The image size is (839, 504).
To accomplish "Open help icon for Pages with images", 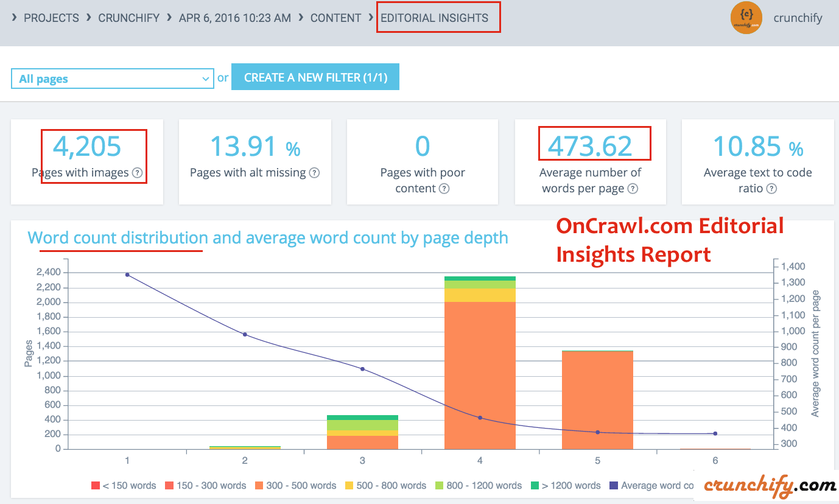I will (x=138, y=173).
